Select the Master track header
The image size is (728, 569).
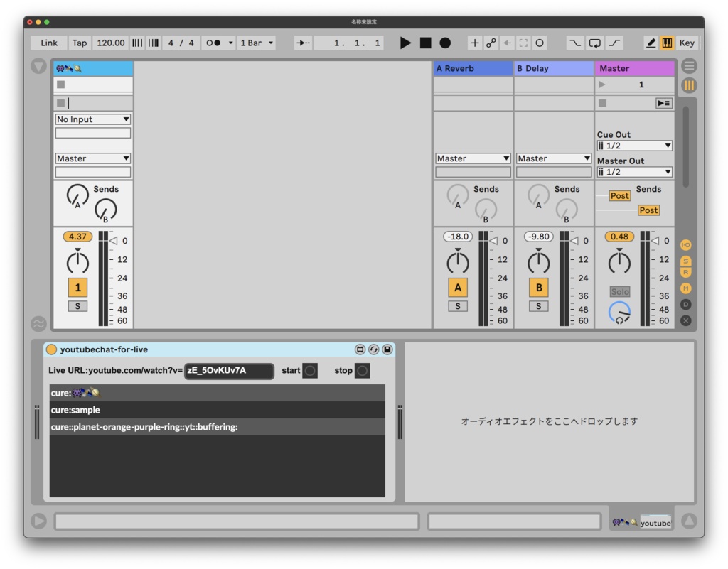(x=634, y=69)
